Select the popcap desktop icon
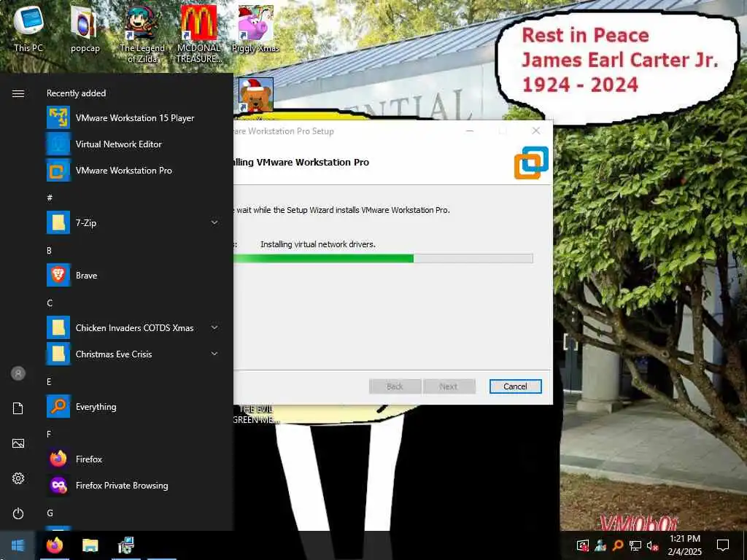 [x=85, y=29]
